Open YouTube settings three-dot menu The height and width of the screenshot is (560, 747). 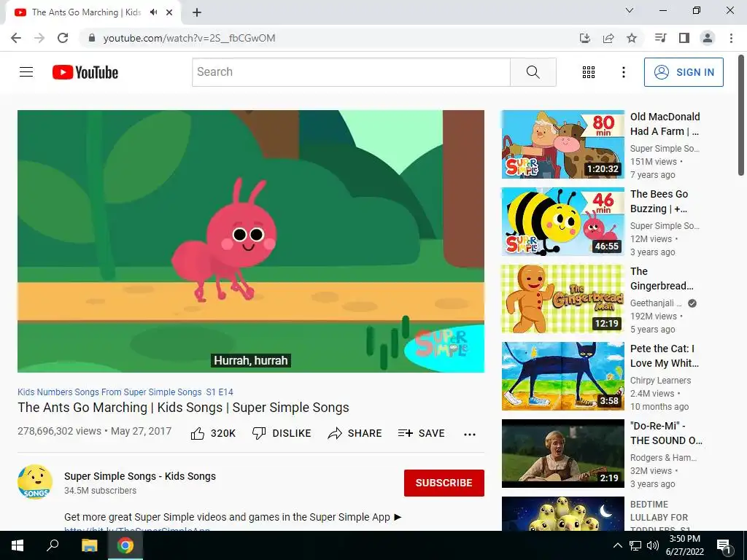623,72
